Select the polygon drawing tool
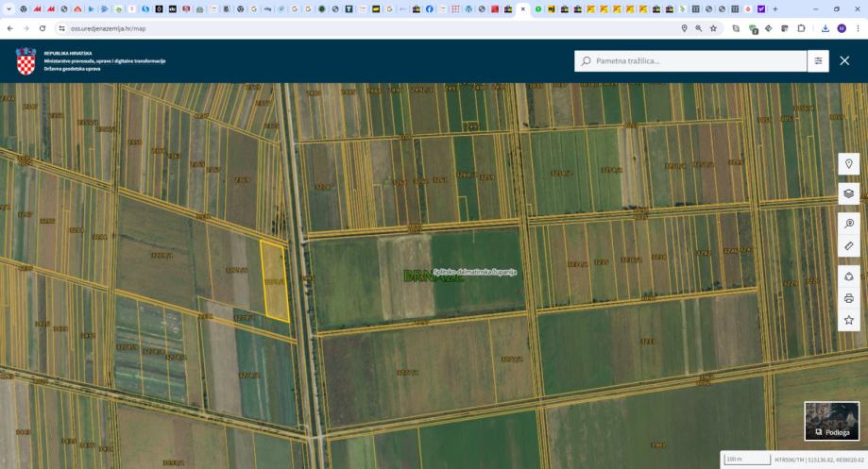This screenshot has height=469, width=868. tap(848, 276)
